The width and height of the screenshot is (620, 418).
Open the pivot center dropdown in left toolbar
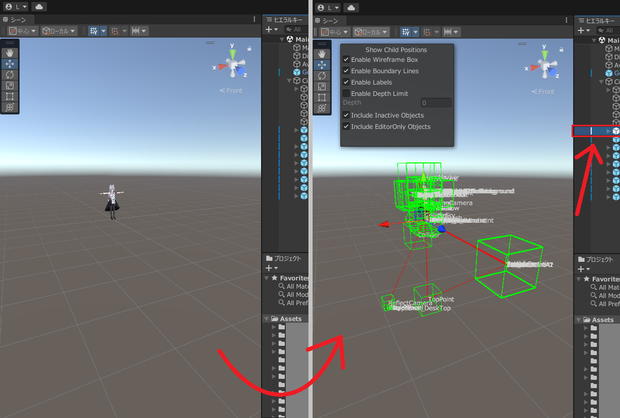tap(23, 31)
